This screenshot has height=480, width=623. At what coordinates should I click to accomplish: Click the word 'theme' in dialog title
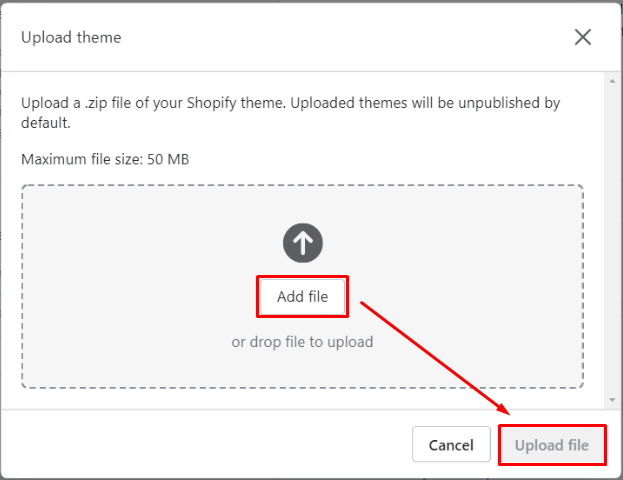(x=99, y=38)
